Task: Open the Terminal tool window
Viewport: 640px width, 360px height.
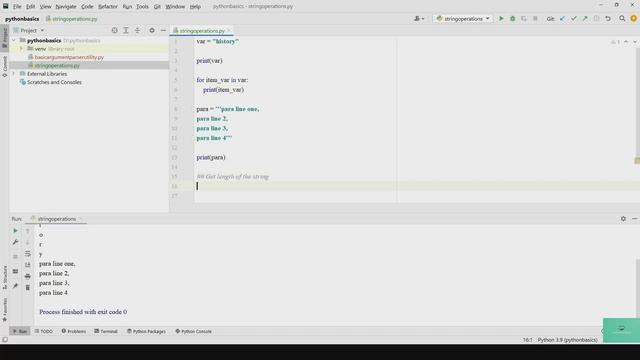Action: coord(106,331)
